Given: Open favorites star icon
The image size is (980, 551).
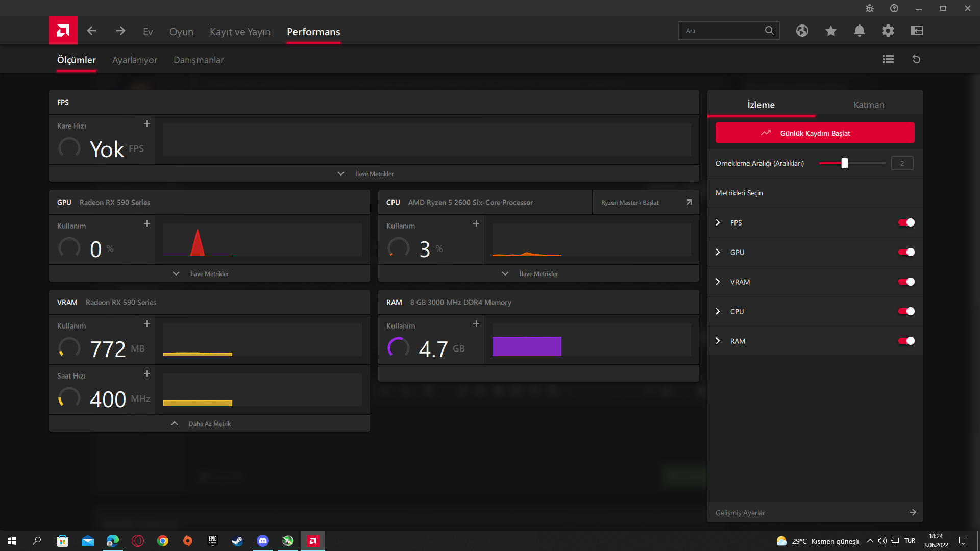Looking at the screenshot, I should click(x=830, y=31).
